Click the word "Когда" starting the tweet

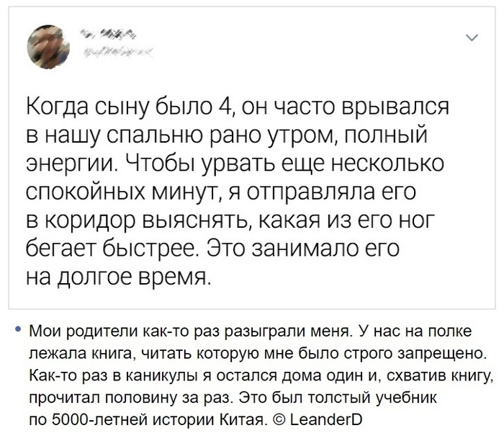(58, 109)
